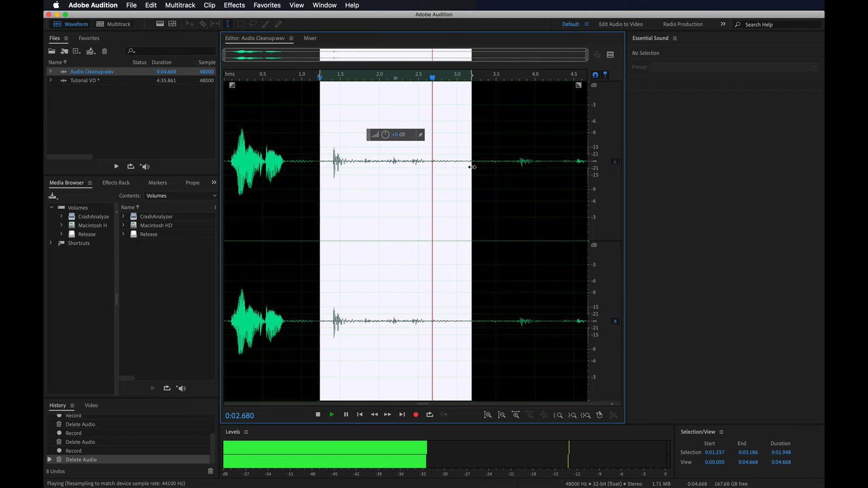Zoom in at in-point icon
The width and height of the screenshot is (868, 488).
(558, 415)
